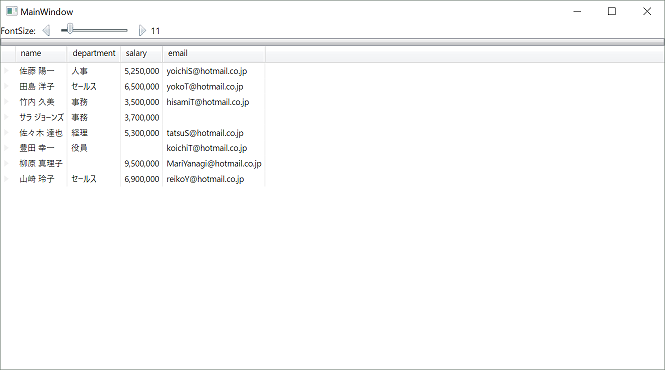665x370 pixels.
Task: Select row header of the 3,700,000 row
Action: [8, 117]
